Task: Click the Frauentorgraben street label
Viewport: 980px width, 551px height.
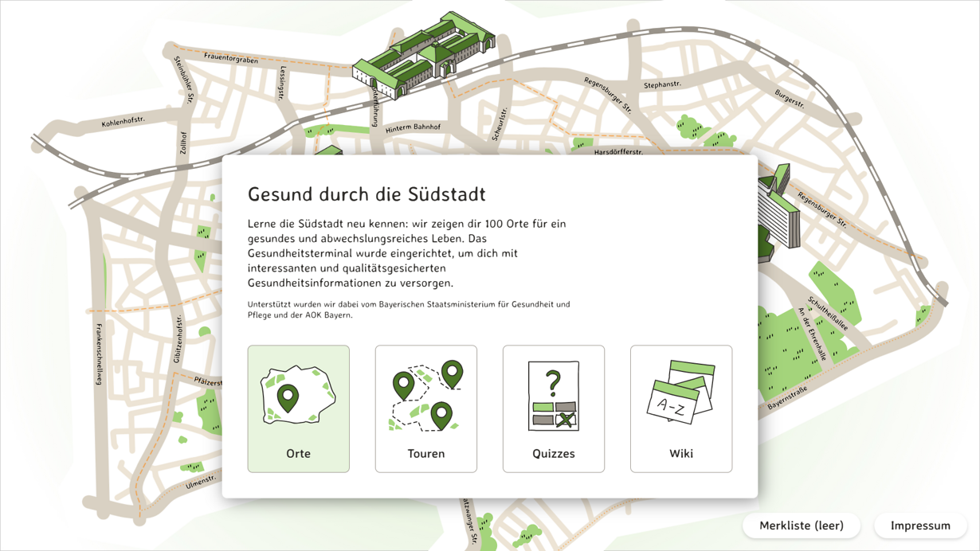Action: click(x=231, y=58)
